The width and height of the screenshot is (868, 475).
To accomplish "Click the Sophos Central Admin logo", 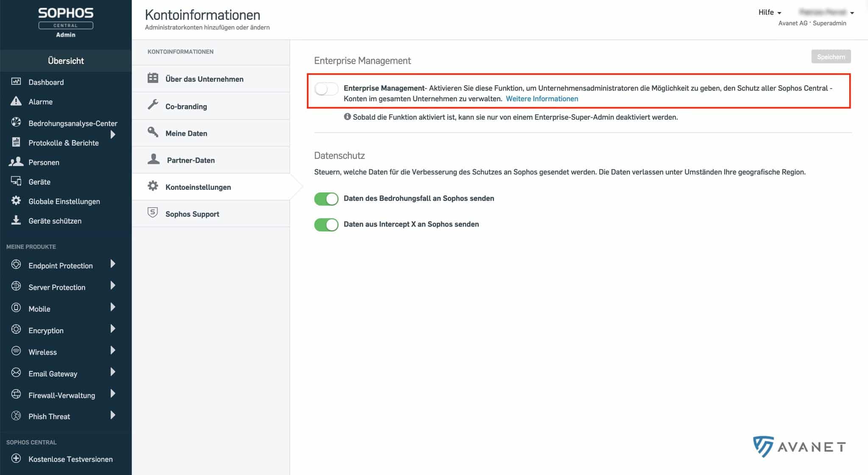I will click(66, 23).
